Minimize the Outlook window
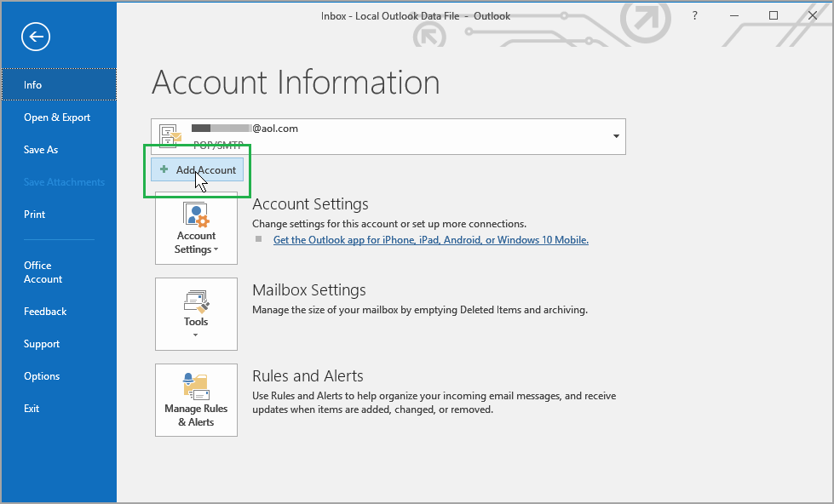Screen dimensions: 834x504 tap(734, 15)
